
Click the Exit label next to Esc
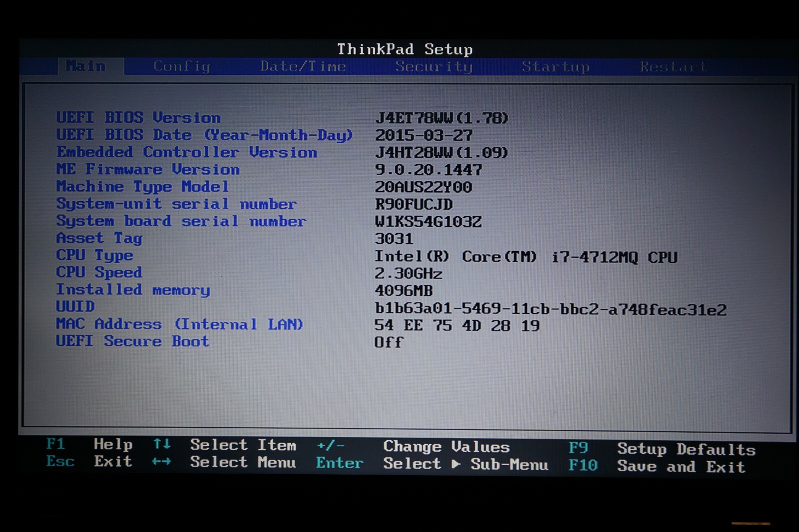coord(113,461)
